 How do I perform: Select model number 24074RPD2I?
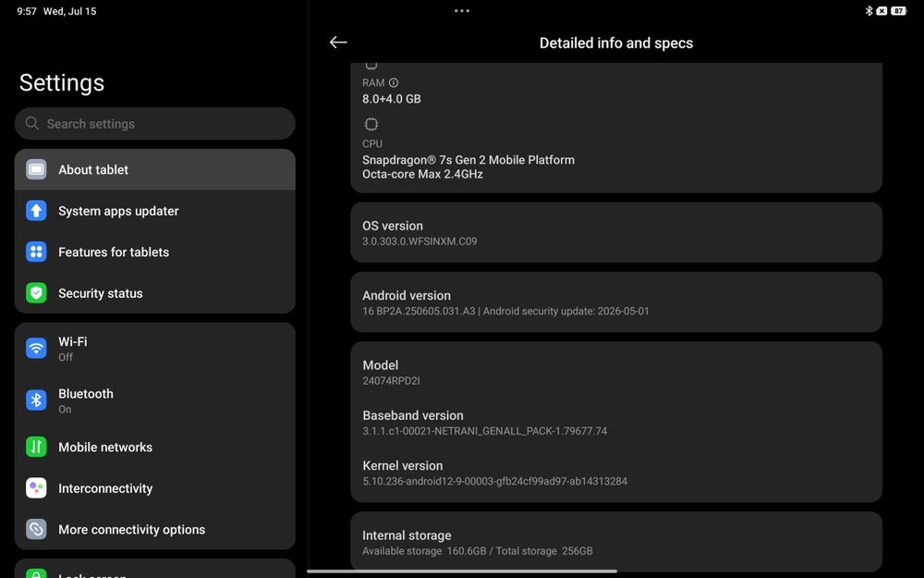(x=391, y=381)
